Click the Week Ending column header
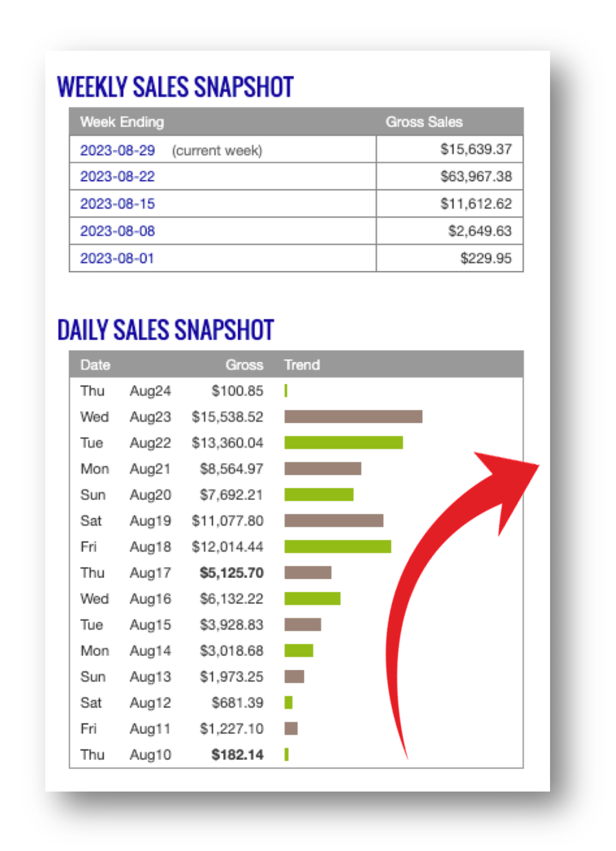Viewport: 616px width, 851px height. [x=122, y=122]
